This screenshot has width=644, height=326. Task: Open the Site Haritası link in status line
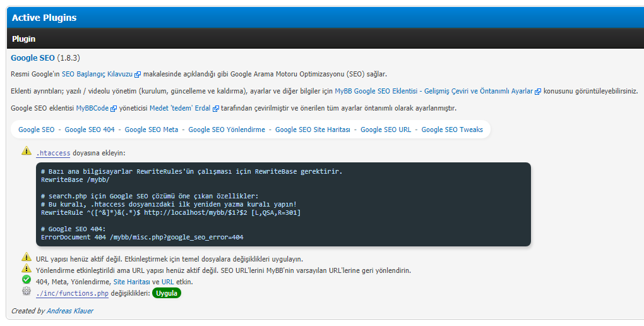tap(131, 282)
